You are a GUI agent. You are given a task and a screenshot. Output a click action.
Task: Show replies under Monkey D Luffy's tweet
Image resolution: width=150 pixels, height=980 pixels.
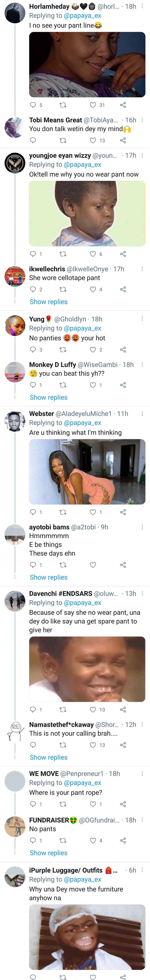click(49, 397)
